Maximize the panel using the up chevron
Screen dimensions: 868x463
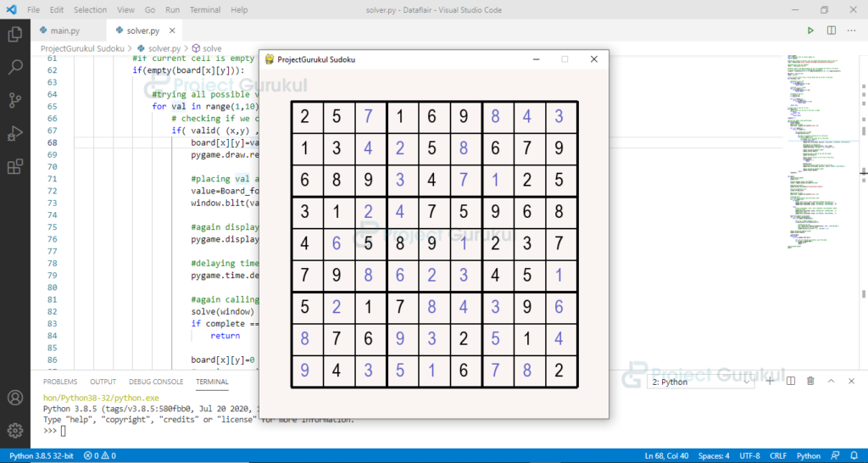pyautogui.click(x=832, y=382)
